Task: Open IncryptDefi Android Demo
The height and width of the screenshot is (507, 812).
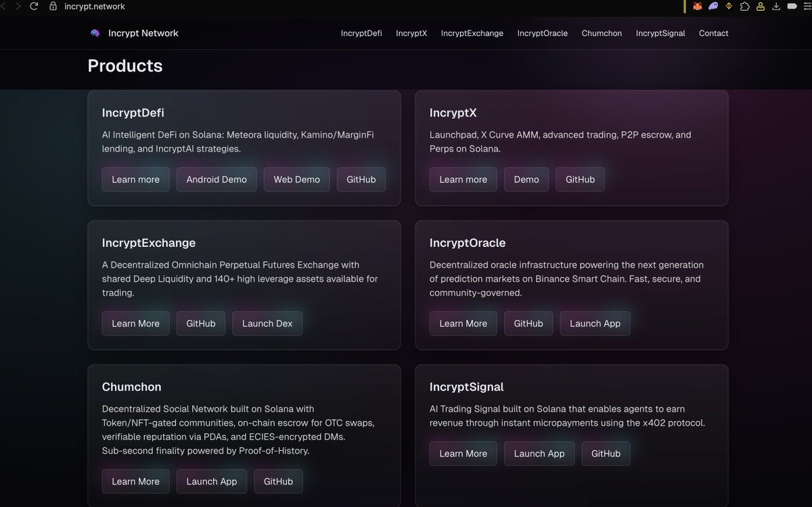Action: pos(217,179)
